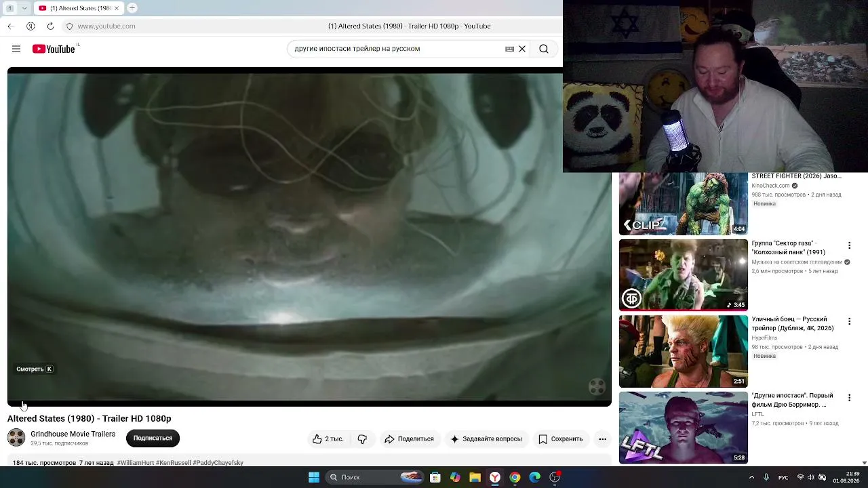Click the channel watermark on the video

pyautogui.click(x=597, y=386)
